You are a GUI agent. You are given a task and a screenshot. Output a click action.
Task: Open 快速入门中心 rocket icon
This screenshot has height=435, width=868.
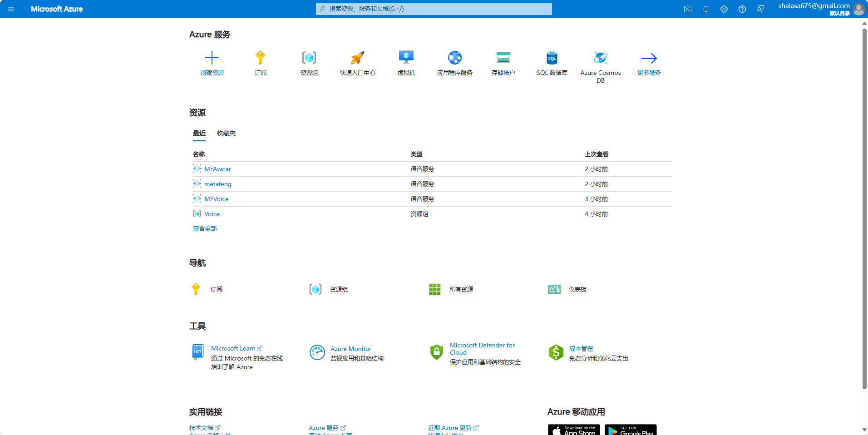[358, 58]
